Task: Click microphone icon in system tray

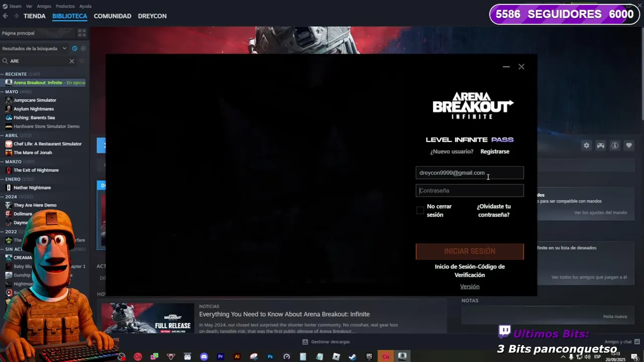Action: click(x=571, y=357)
